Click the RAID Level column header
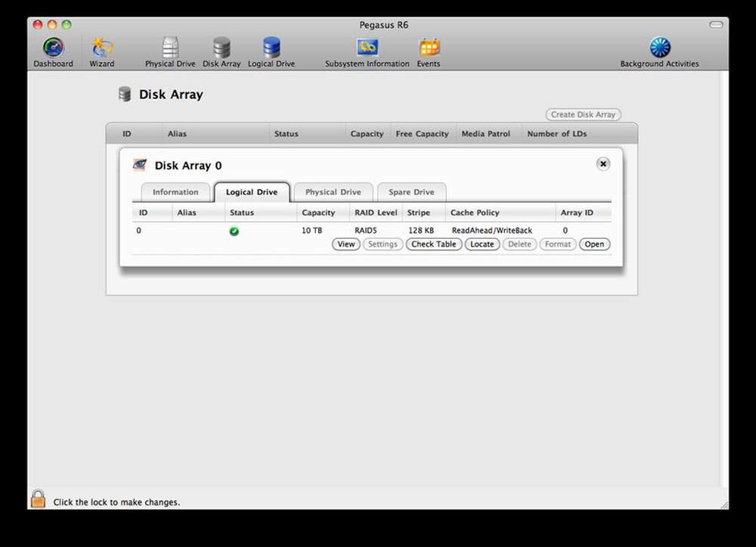This screenshot has width=756, height=547. [x=376, y=213]
